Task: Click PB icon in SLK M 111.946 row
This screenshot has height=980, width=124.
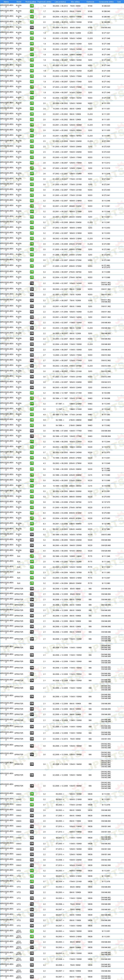Action: coord(32,556)
